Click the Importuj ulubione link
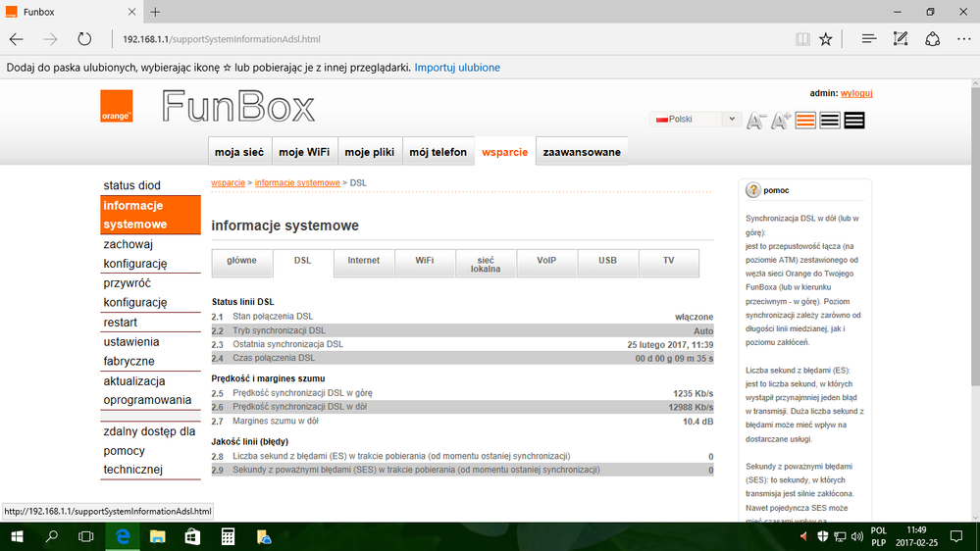The width and height of the screenshot is (980, 551). pos(457,68)
